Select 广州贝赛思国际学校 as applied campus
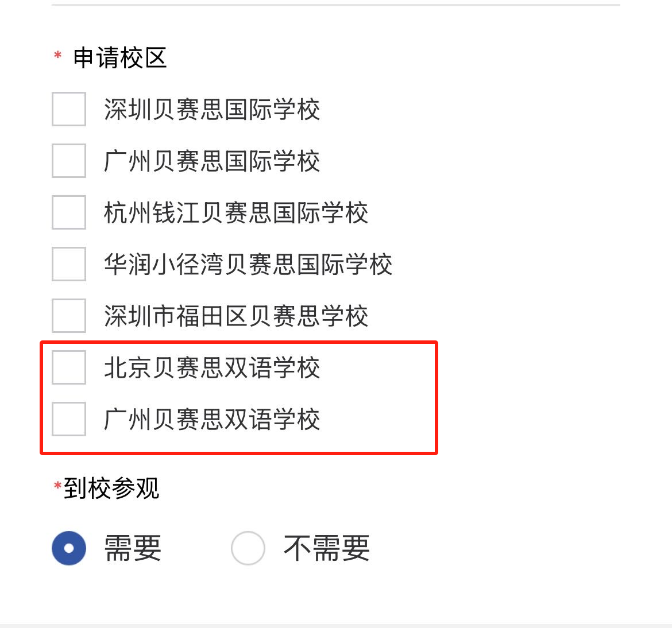Viewport: 672px width, 628px height. [x=68, y=161]
